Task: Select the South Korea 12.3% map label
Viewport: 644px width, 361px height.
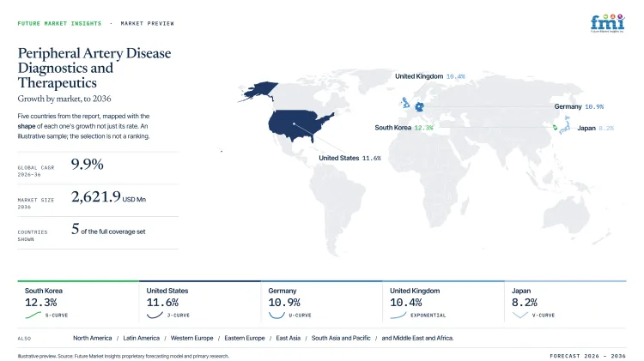Action: click(x=404, y=128)
